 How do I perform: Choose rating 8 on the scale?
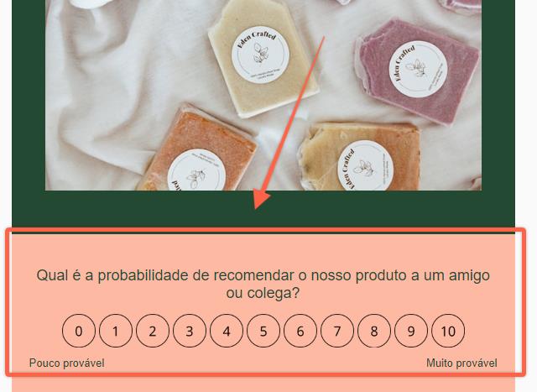[374, 331]
